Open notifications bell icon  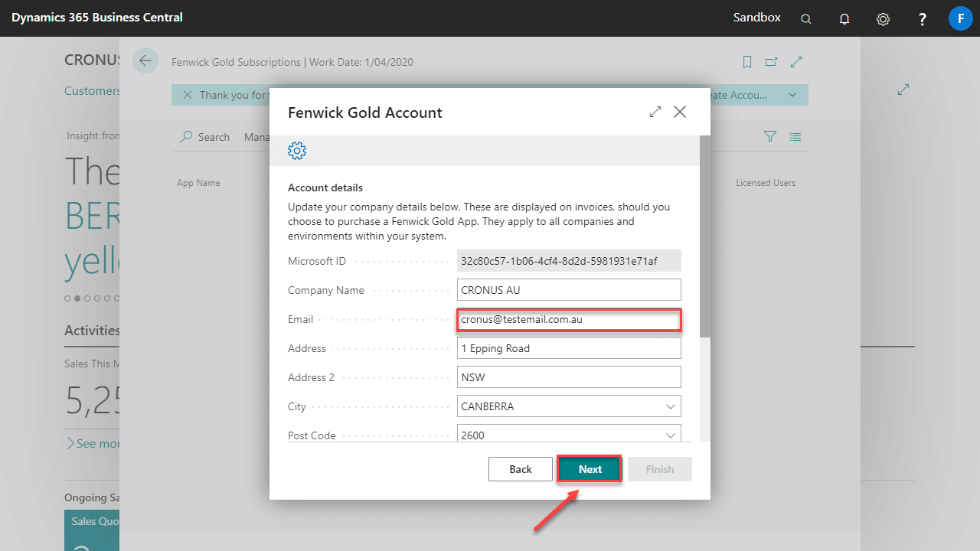click(x=844, y=19)
